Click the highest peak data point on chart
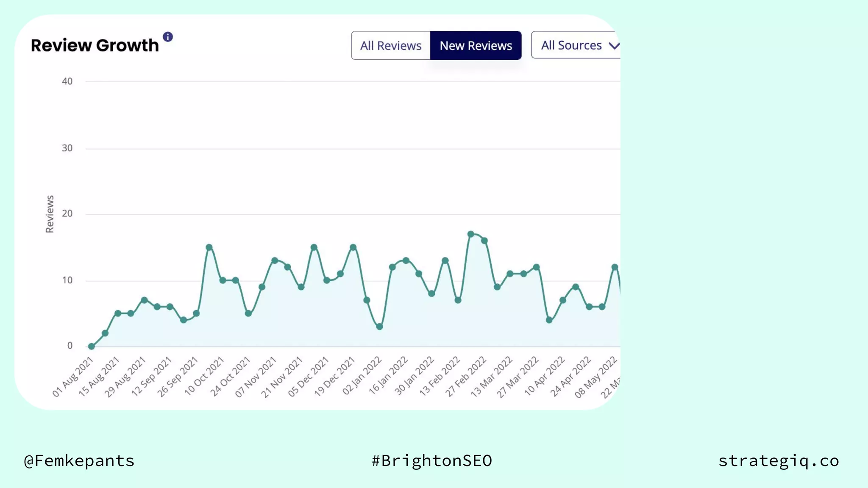Screen dimensions: 868x488 click(470, 234)
